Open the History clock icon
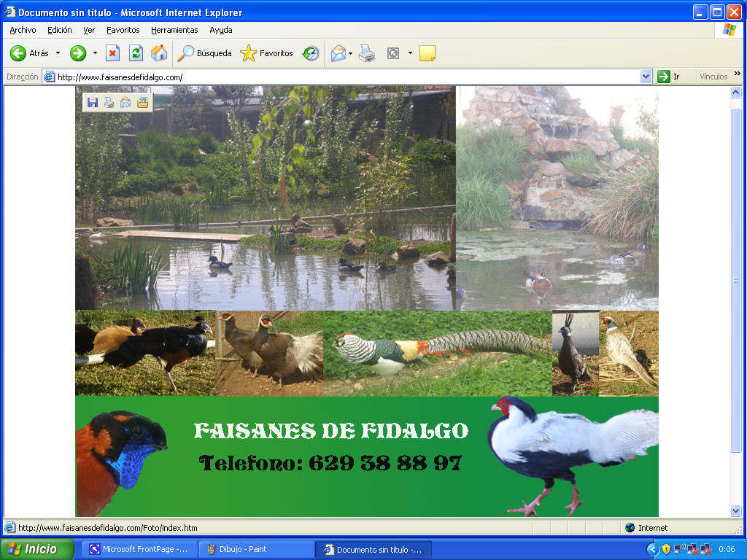747x560 pixels. click(x=311, y=53)
